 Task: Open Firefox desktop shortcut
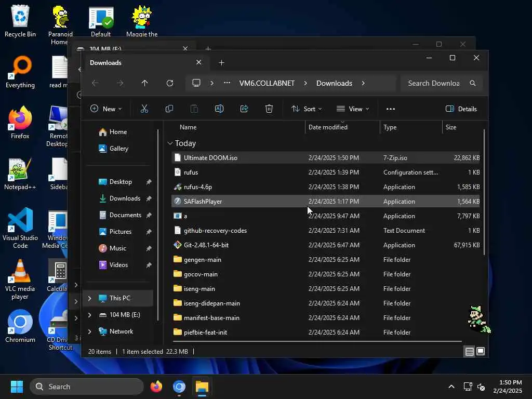(x=20, y=122)
